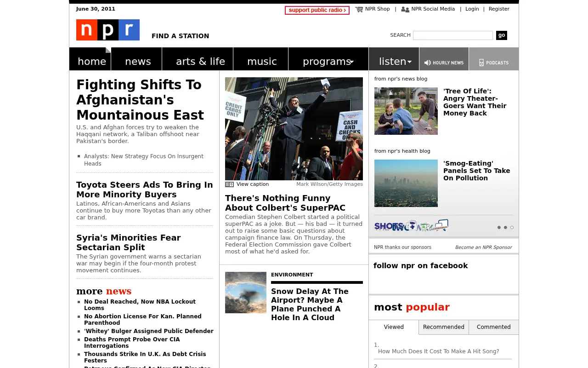Open Toyota Steers Ads minority buyers story
The image size is (588, 368).
click(145, 190)
